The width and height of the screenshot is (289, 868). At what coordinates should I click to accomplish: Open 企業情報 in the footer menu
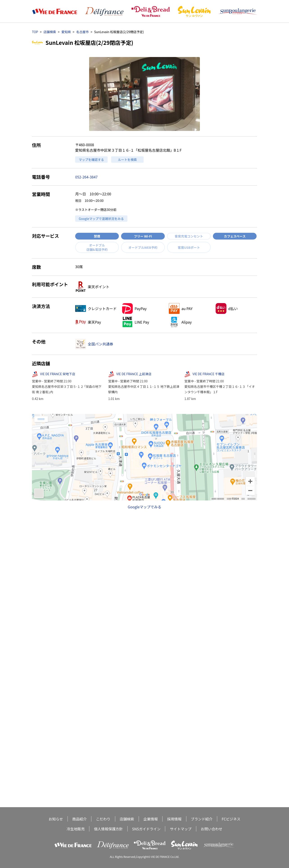coord(150,819)
